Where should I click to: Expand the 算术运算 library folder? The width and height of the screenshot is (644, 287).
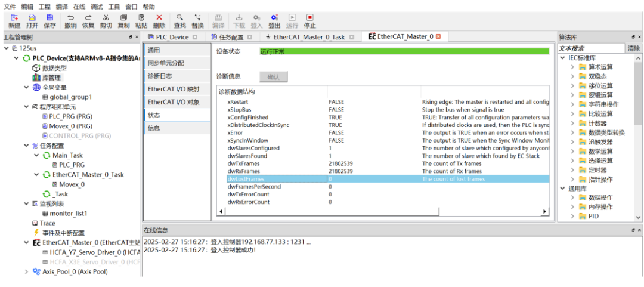coord(573,67)
